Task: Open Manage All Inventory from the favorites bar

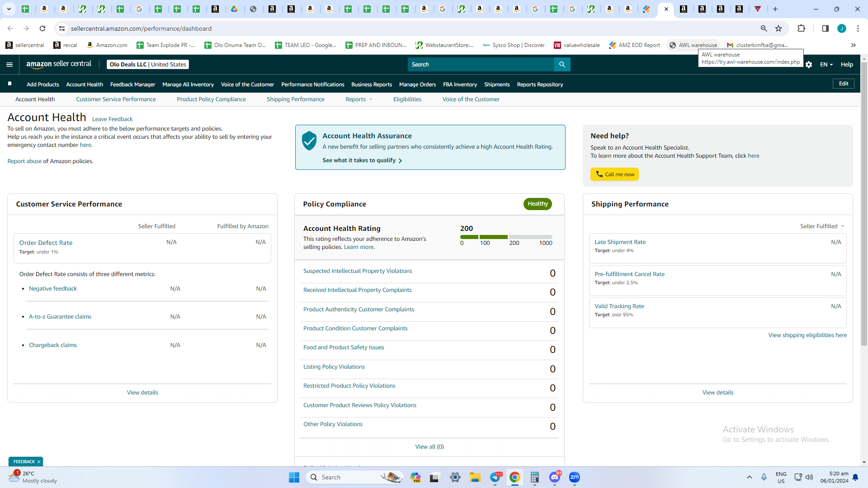Action: tap(188, 84)
